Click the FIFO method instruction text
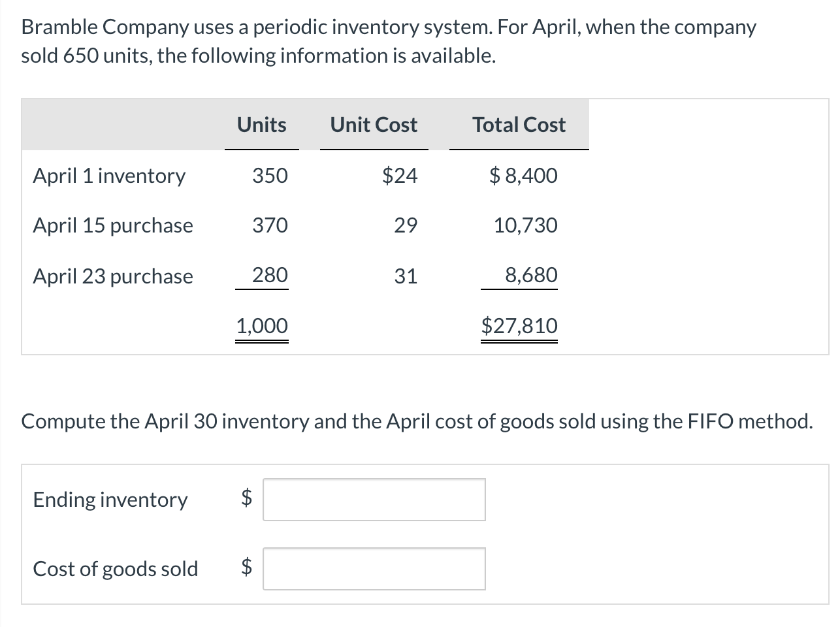The height and width of the screenshot is (627, 840). (x=417, y=421)
